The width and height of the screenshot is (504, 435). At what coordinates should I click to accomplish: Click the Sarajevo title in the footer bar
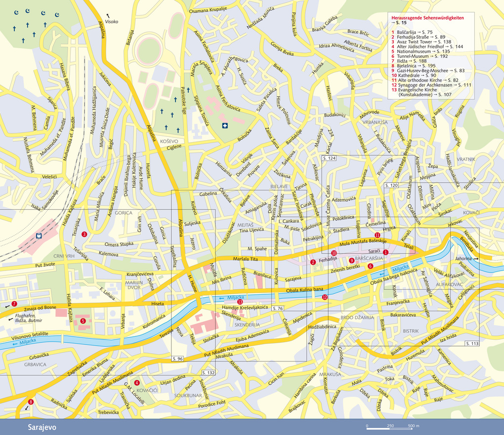click(42, 427)
